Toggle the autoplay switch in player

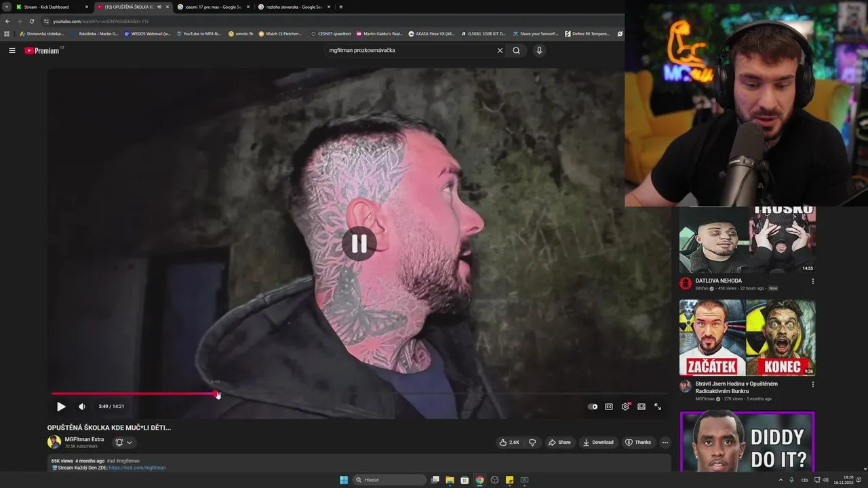[x=593, y=407]
